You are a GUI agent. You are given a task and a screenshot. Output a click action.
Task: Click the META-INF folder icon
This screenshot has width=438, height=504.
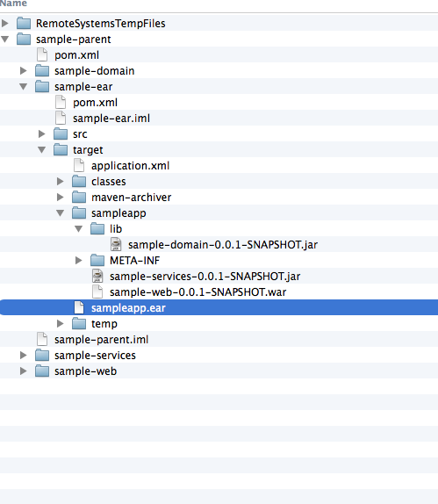(97, 261)
